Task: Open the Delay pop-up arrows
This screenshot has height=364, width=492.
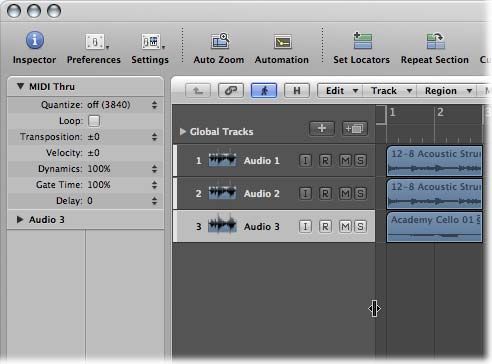Action: point(154,201)
